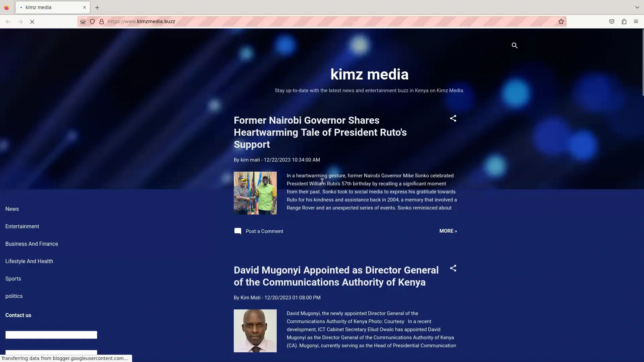
Task: Open the site search magnifier icon
Action: click(x=515, y=45)
